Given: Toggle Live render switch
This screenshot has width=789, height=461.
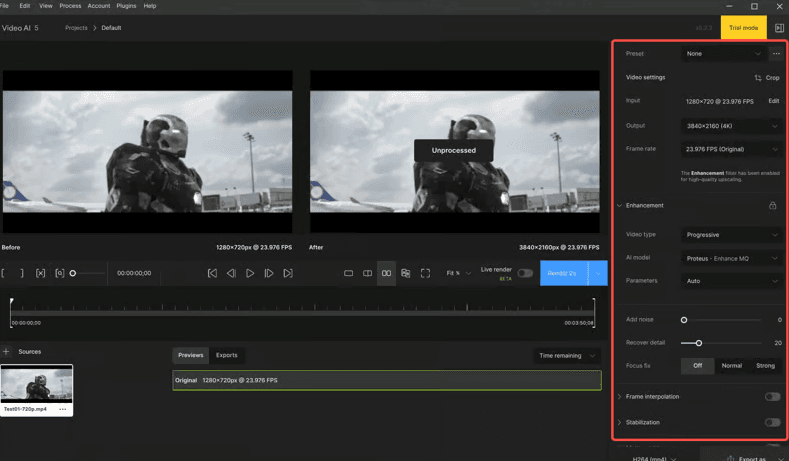Looking at the screenshot, I should pos(525,273).
